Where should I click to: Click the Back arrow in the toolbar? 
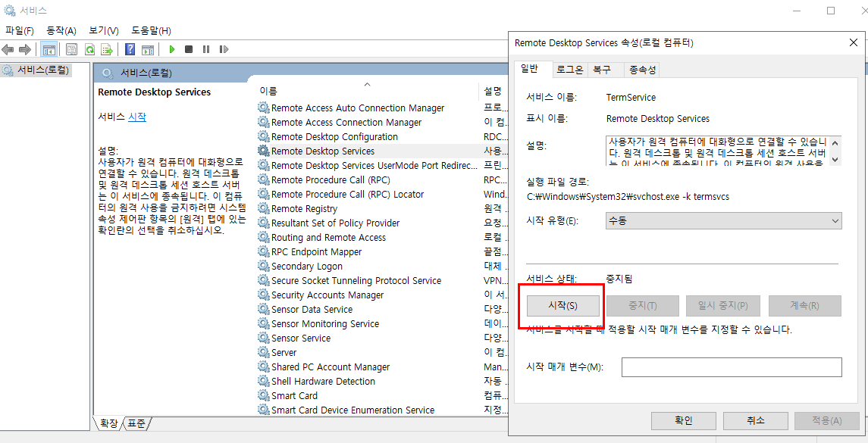[x=7, y=50]
